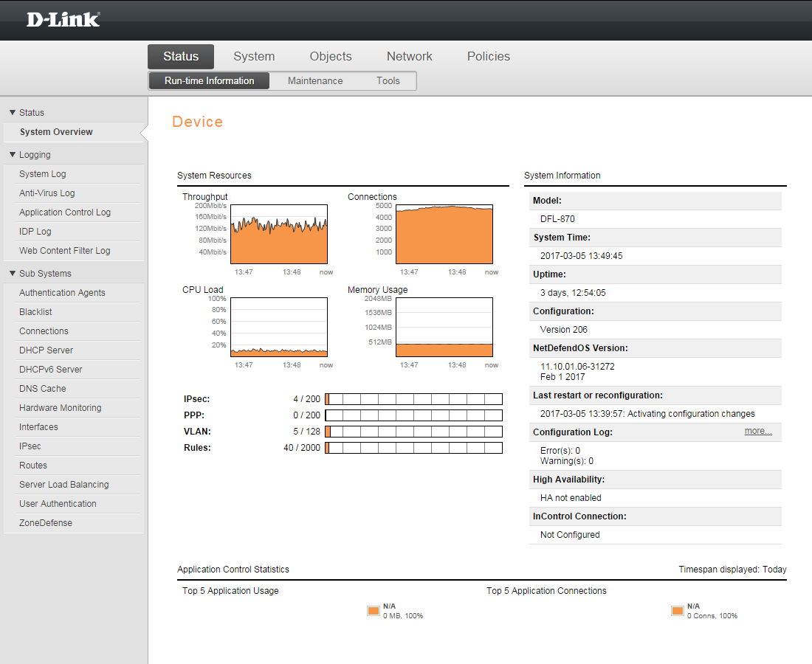Screen dimensions: 812x664
Task: Collapse the Sub Systems sidebar section
Action: (x=13, y=274)
